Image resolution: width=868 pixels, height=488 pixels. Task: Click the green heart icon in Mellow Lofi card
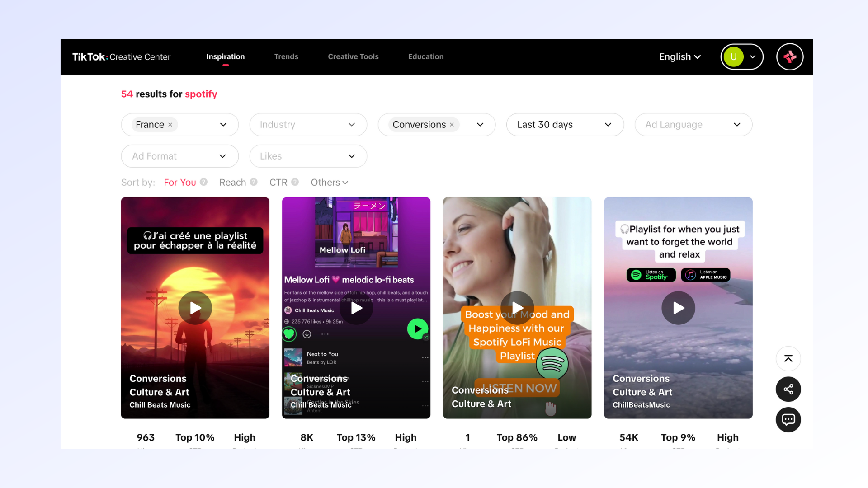point(289,334)
